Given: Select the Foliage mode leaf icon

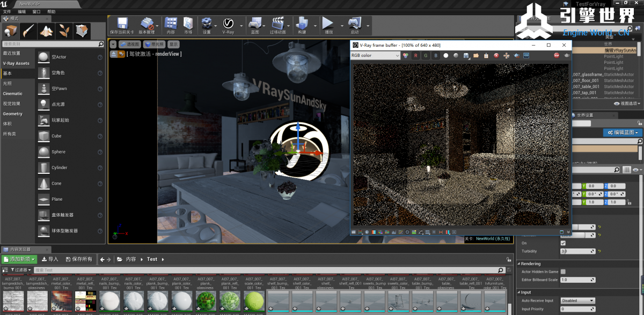Looking at the screenshot, I should click(64, 31).
